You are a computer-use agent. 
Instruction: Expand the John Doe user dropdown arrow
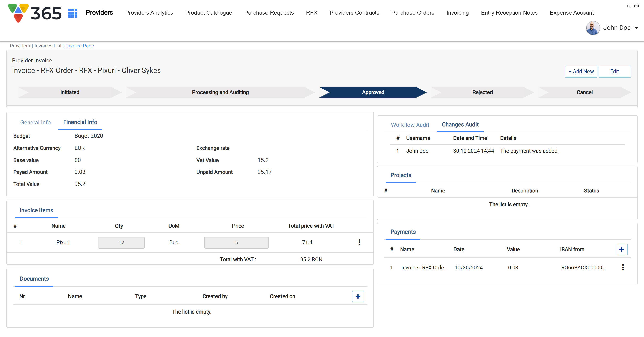(636, 28)
